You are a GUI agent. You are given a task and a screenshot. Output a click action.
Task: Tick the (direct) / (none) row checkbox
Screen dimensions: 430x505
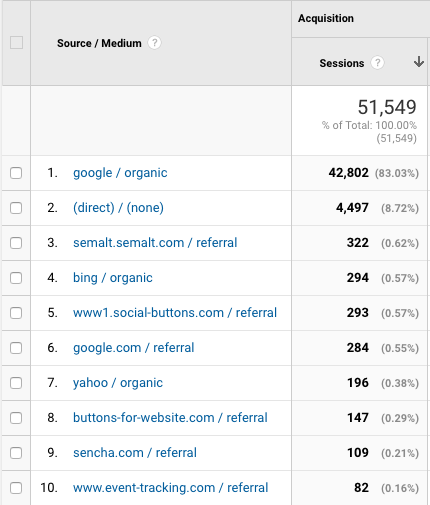(x=16, y=208)
